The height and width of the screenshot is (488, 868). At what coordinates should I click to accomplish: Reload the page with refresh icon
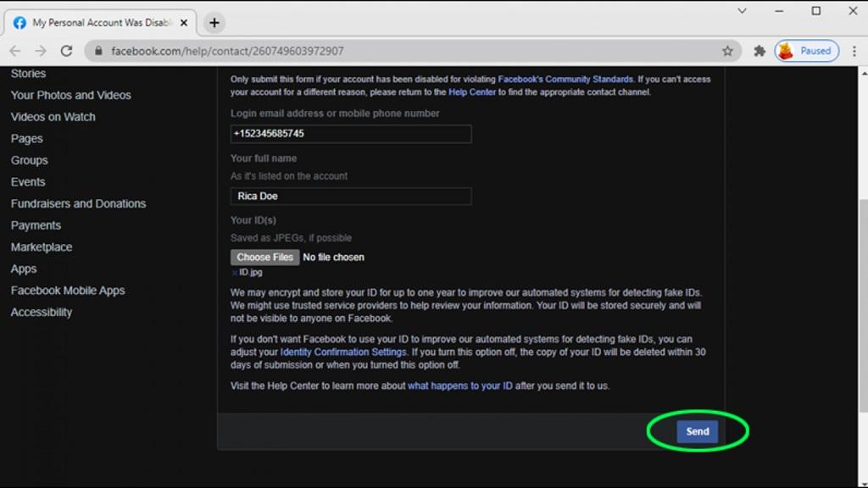66,51
